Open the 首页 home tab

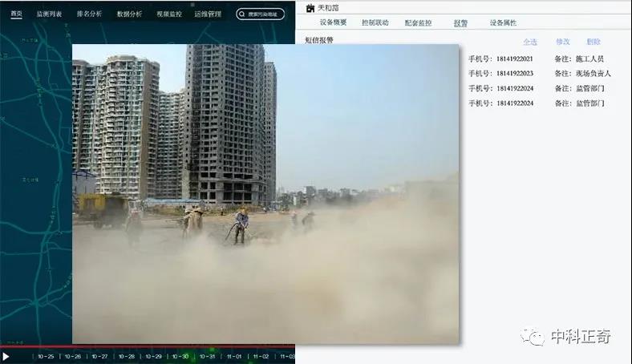[16, 14]
